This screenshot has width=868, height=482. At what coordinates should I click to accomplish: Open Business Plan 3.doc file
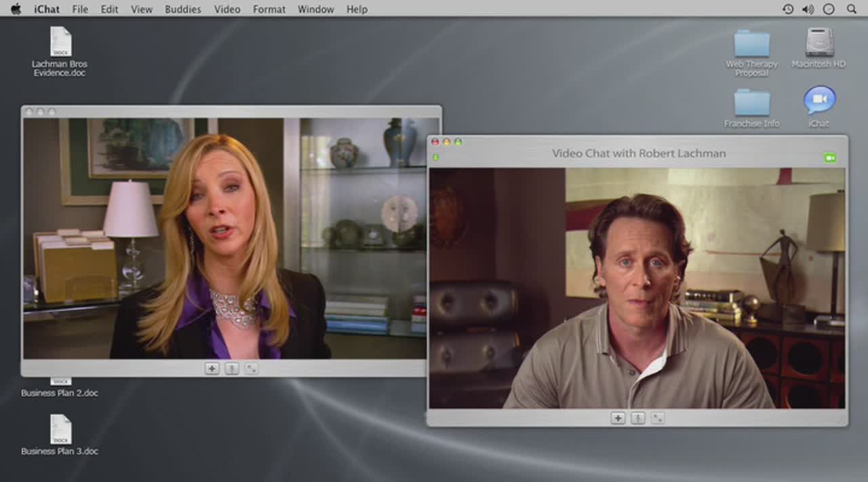(x=60, y=430)
